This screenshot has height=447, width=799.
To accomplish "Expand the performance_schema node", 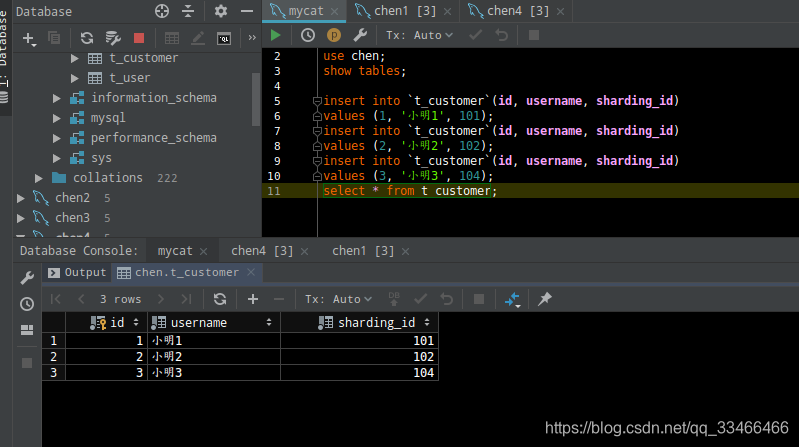I will coord(57,138).
